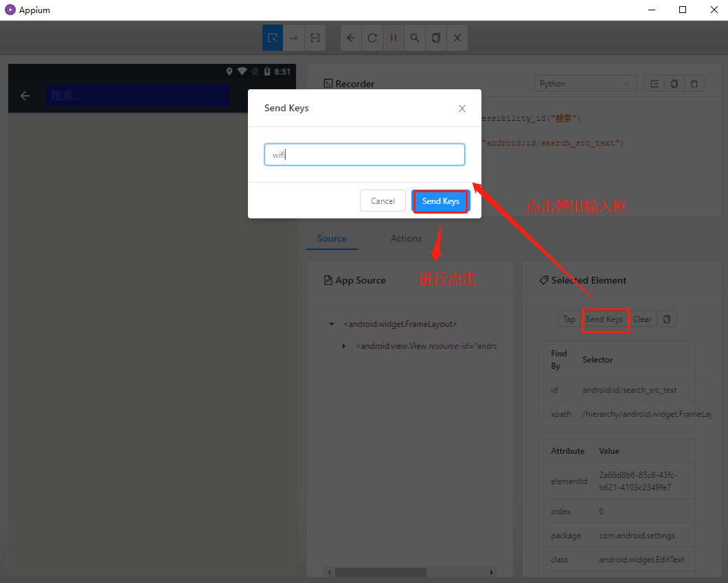Click the back arrow toolbar icon

coord(351,38)
